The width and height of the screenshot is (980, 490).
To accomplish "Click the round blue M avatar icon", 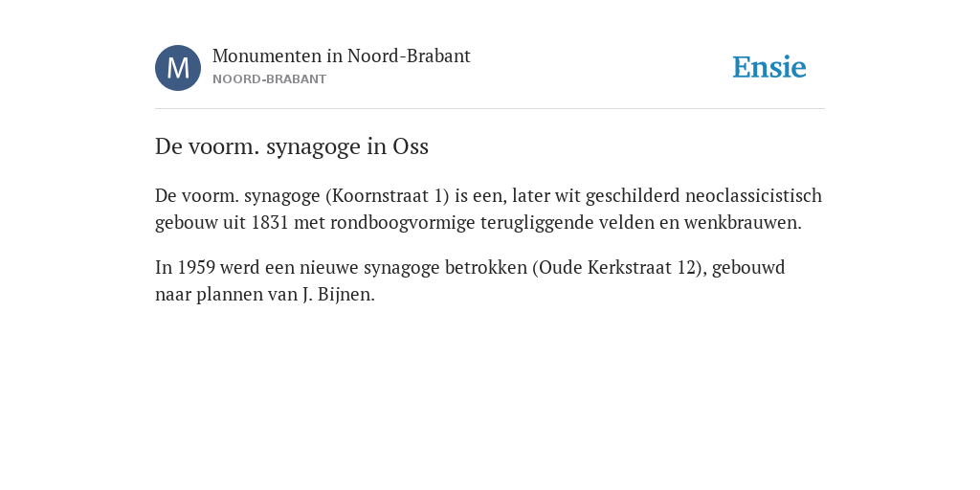I will point(178,68).
